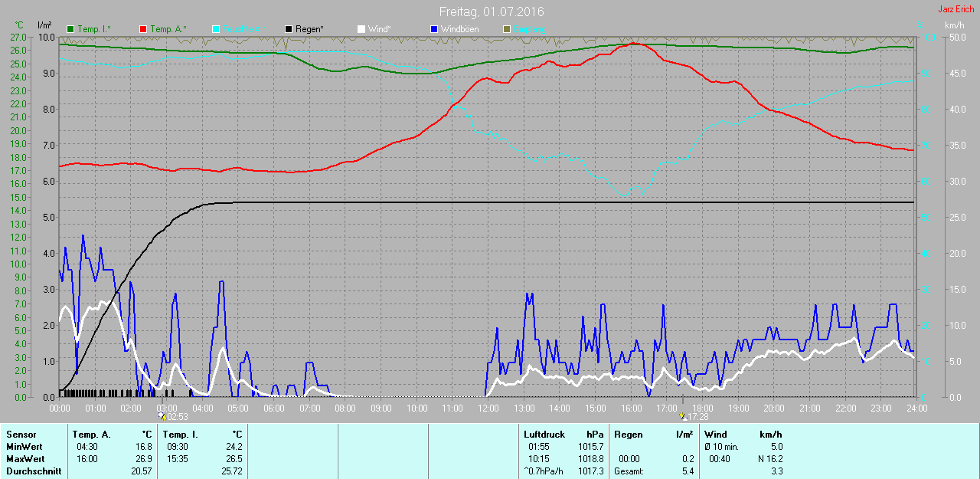Click the km/h axis unit label
The image size is (980, 479).
click(x=954, y=25)
